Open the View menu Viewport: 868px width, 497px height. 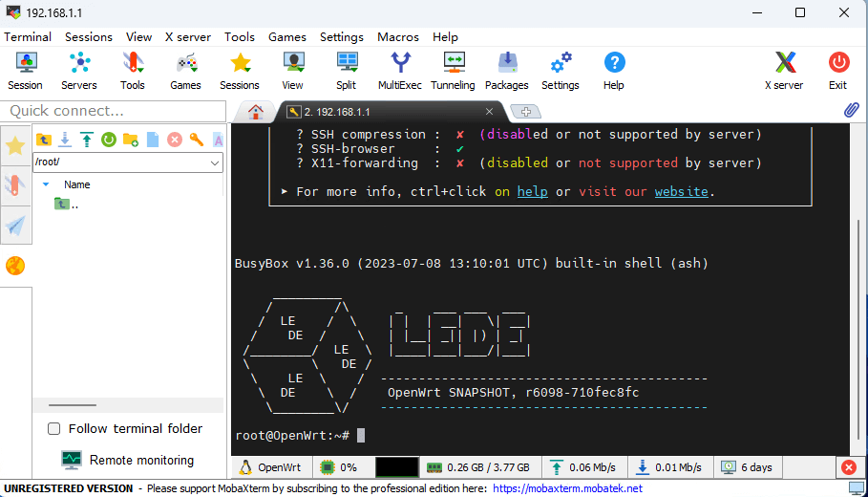tap(139, 37)
